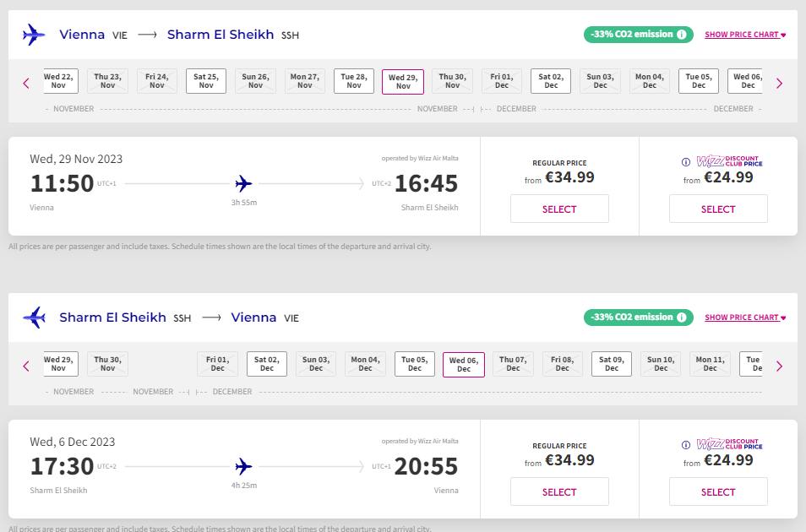This screenshot has width=806, height=532.
Task: Select Discount Club price for return flight
Action: click(x=718, y=491)
